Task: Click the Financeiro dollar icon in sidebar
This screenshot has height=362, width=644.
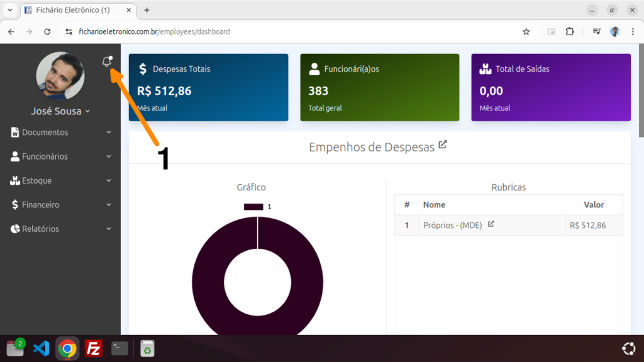Action: tap(15, 204)
